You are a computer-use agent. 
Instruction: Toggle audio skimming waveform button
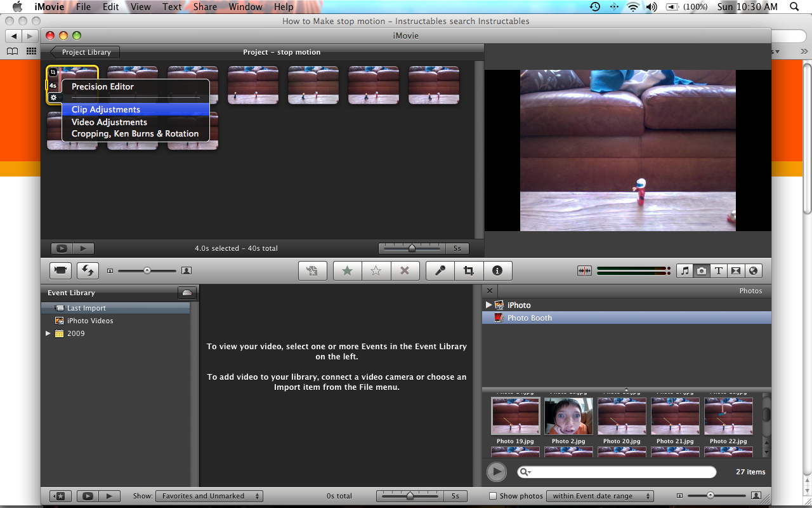pyautogui.click(x=584, y=271)
